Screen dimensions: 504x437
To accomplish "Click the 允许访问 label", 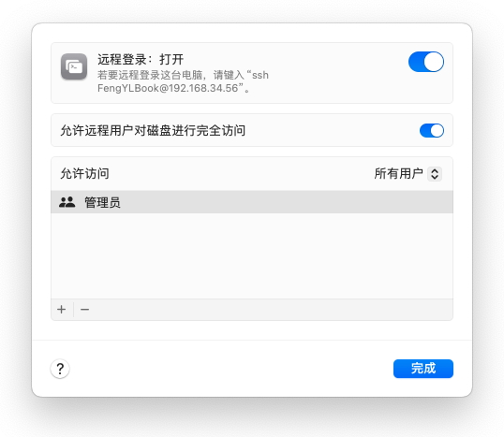I will [85, 174].
